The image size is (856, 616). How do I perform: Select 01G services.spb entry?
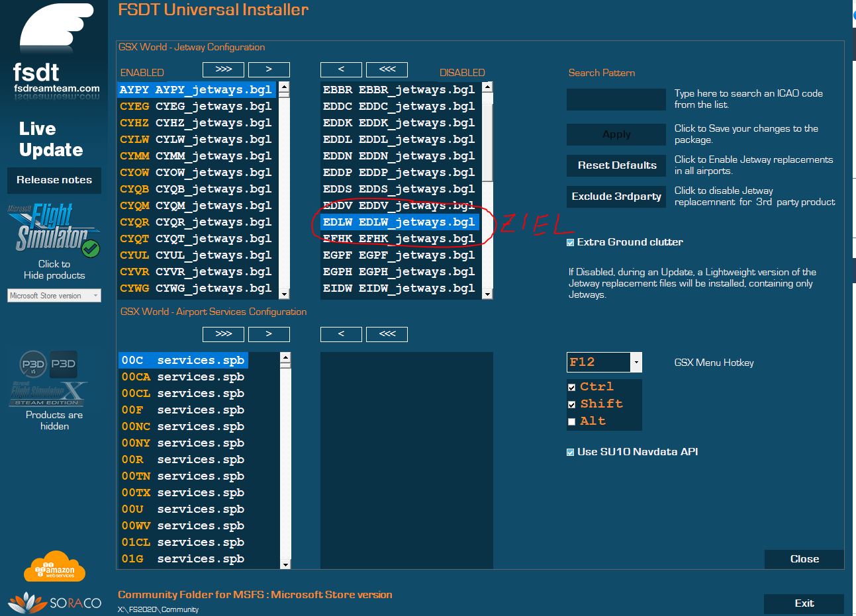[183, 558]
